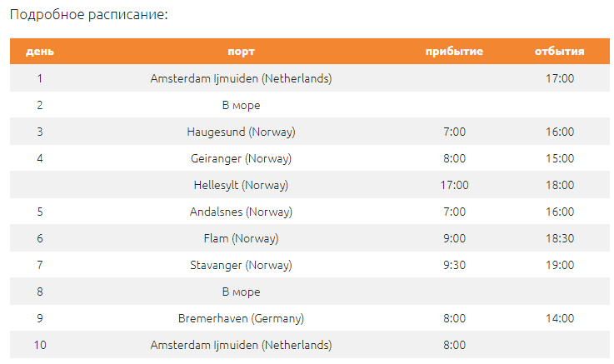Click the Stavanger (Norway) port cell
Image resolution: width=614 pixels, height=364 pixels.
[242, 265]
